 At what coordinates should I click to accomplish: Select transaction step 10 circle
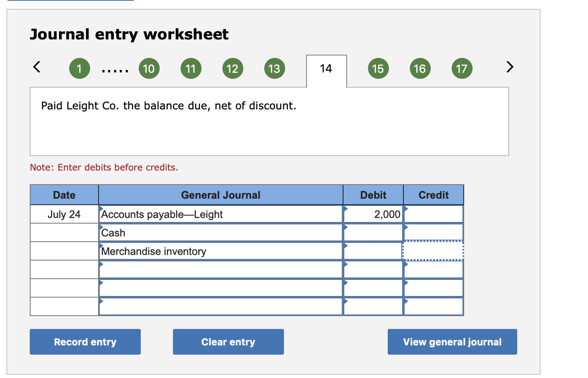point(149,68)
